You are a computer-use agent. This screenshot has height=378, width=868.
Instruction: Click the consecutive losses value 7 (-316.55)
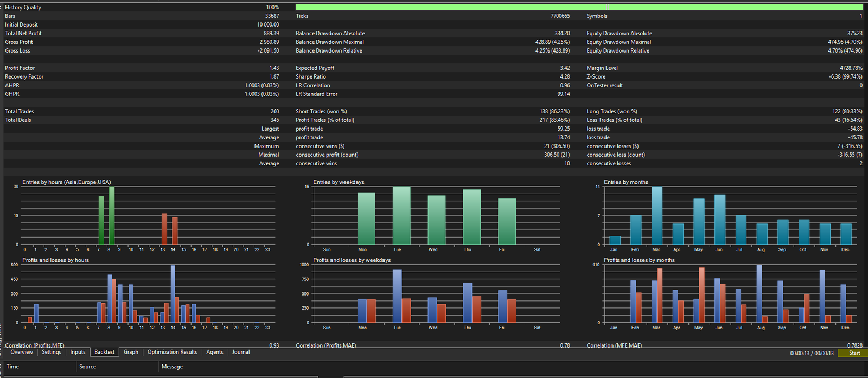850,146
